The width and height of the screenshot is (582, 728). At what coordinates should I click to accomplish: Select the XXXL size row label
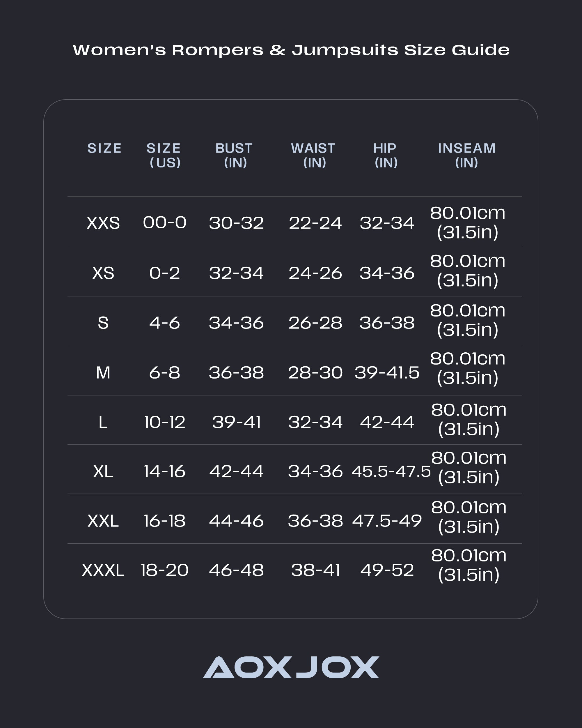point(103,570)
